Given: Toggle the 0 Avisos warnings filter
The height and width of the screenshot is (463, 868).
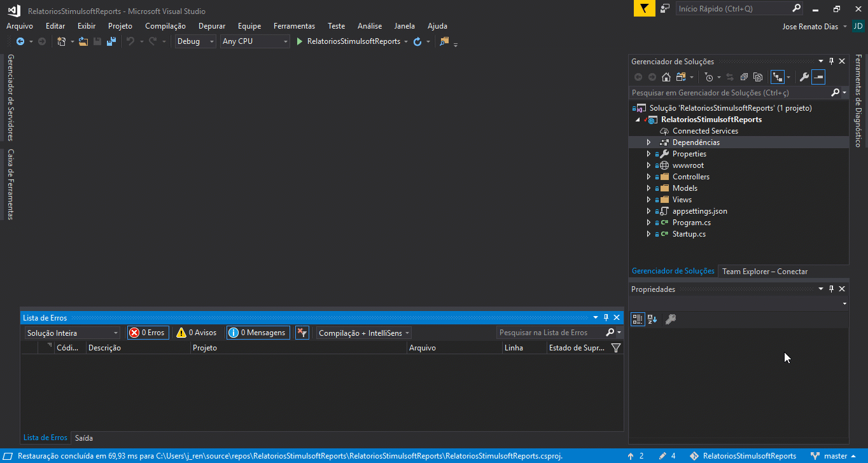Looking at the screenshot, I should pos(197,333).
